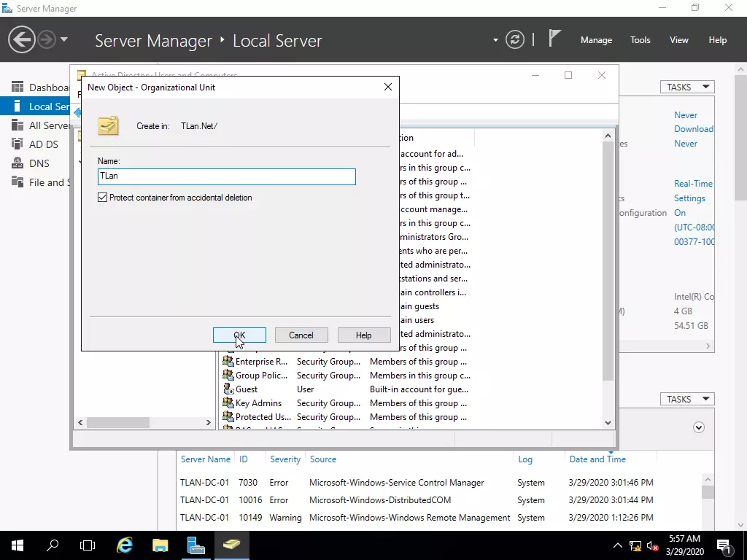The image size is (747, 560).
Task: Open the network status tray icon
Action: coord(635,545)
